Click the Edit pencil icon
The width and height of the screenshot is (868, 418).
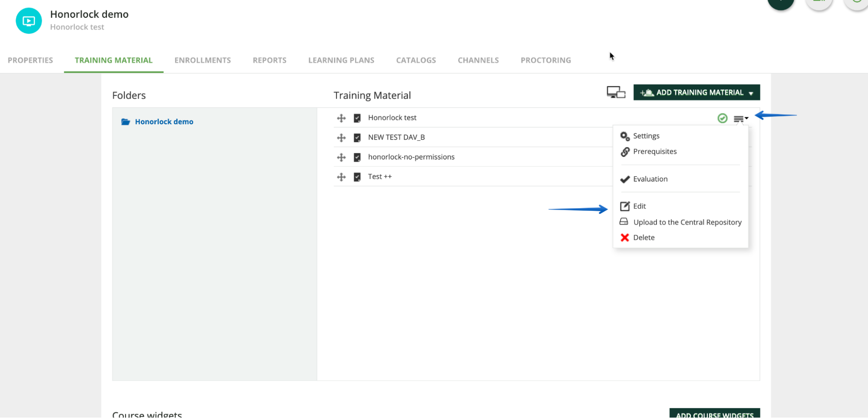click(625, 206)
